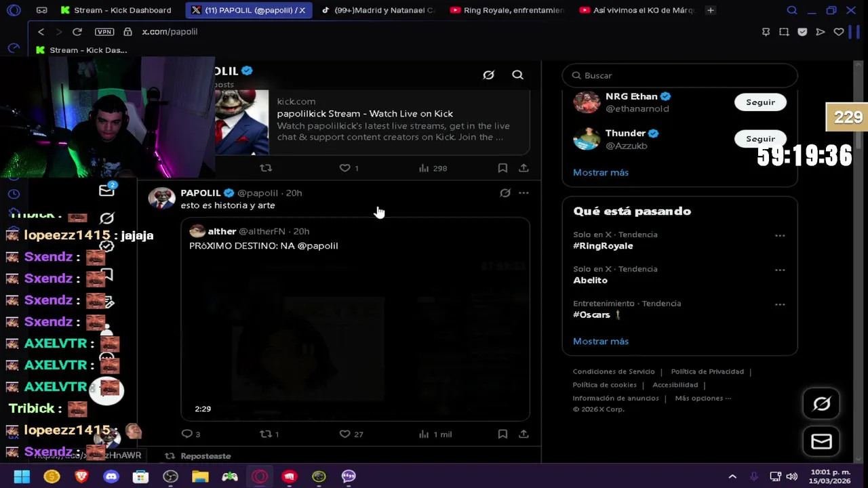Click the pin icon in browser toolbar
The height and width of the screenshot is (488, 868).
[766, 32]
